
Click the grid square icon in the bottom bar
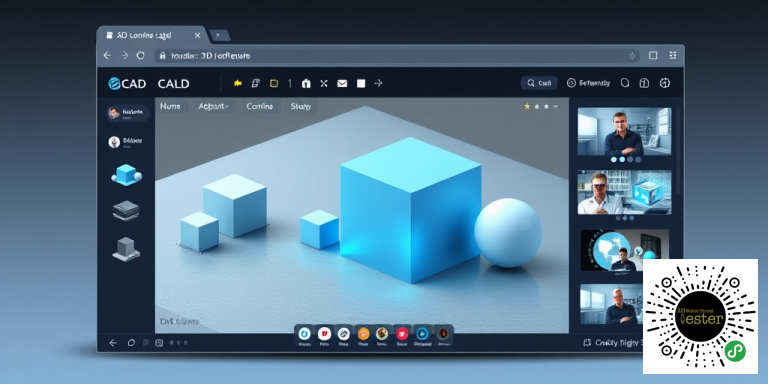click(x=159, y=343)
